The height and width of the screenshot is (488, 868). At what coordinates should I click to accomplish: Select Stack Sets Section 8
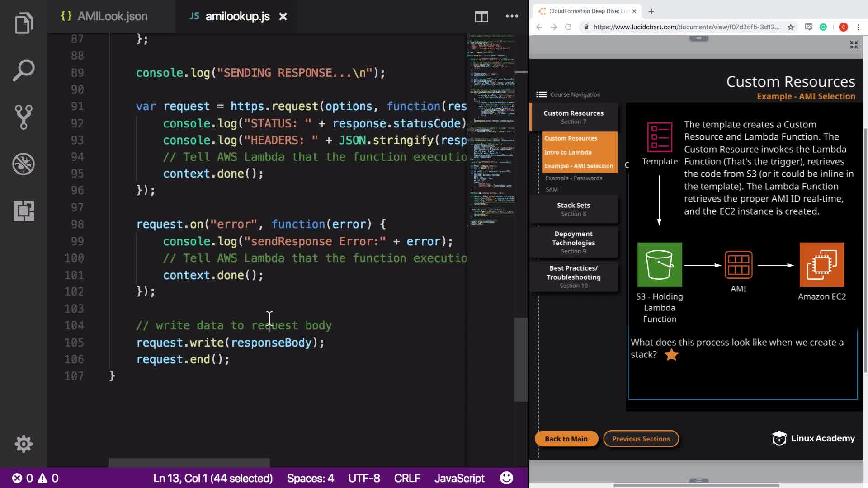click(573, 209)
